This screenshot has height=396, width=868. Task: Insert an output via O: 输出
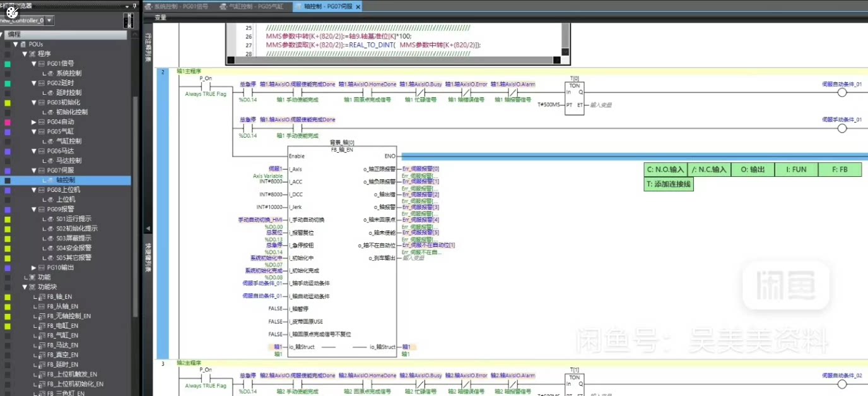753,169
